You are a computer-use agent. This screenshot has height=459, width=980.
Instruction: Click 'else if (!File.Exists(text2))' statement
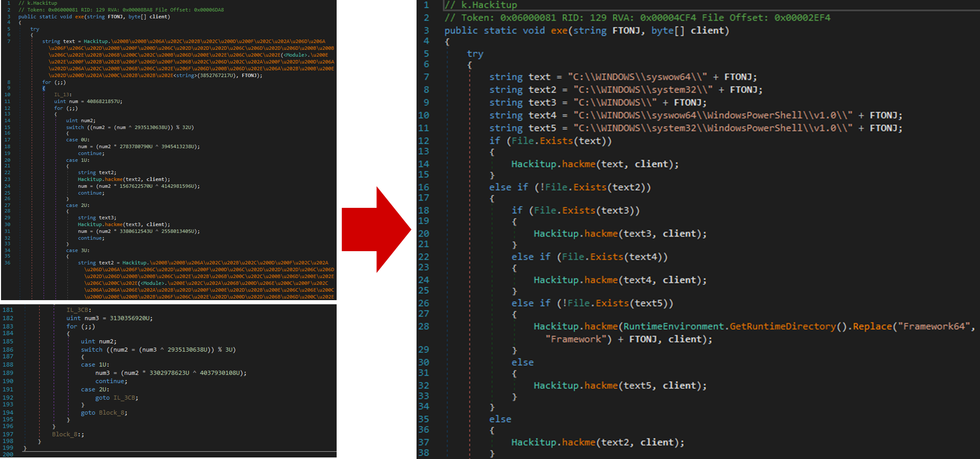(x=570, y=187)
